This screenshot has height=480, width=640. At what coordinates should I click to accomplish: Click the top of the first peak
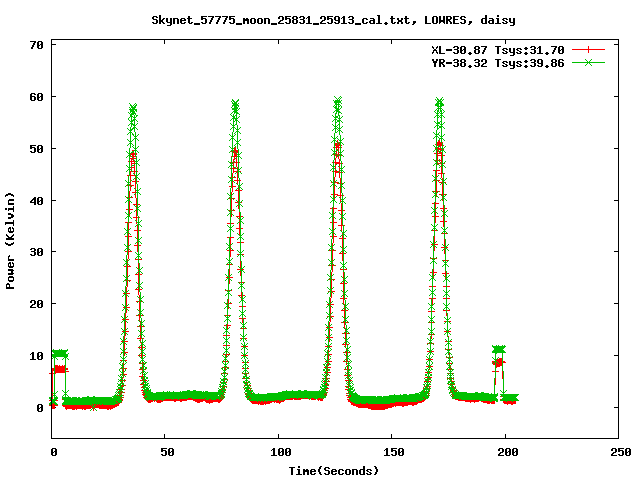pos(132,108)
